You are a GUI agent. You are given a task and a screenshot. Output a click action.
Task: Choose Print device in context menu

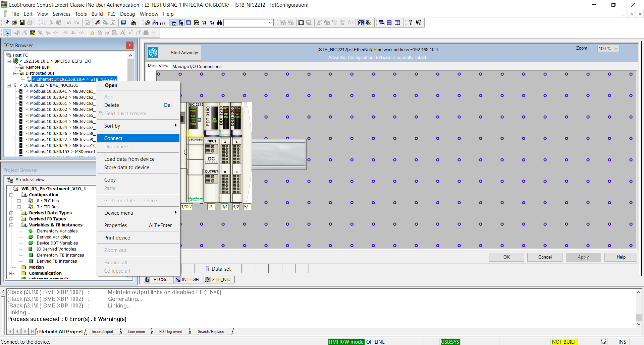point(138,238)
